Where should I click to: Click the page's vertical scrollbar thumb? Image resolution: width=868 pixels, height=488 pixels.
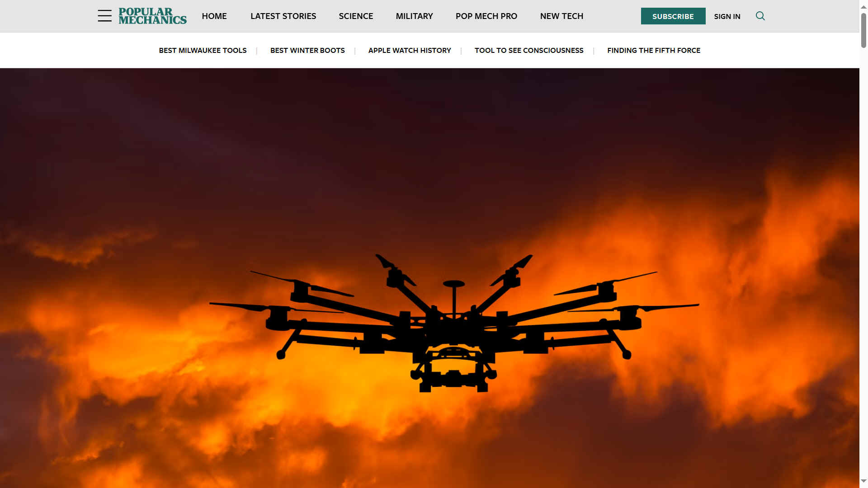pyautogui.click(x=863, y=30)
